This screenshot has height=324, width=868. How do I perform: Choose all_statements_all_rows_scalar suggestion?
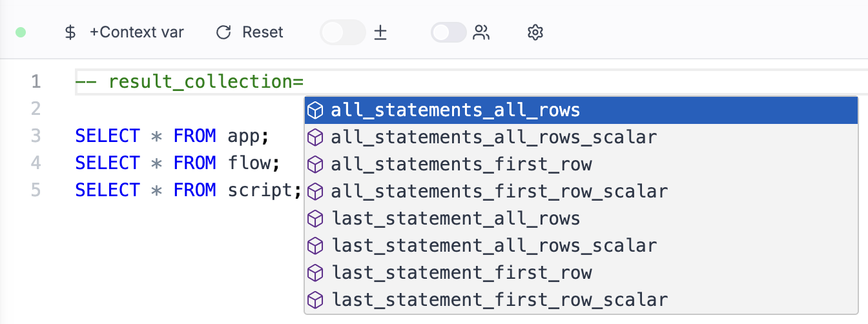[x=493, y=137]
